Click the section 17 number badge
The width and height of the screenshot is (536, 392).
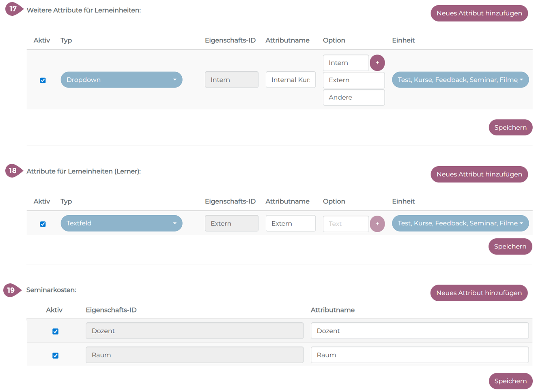pyautogui.click(x=13, y=9)
